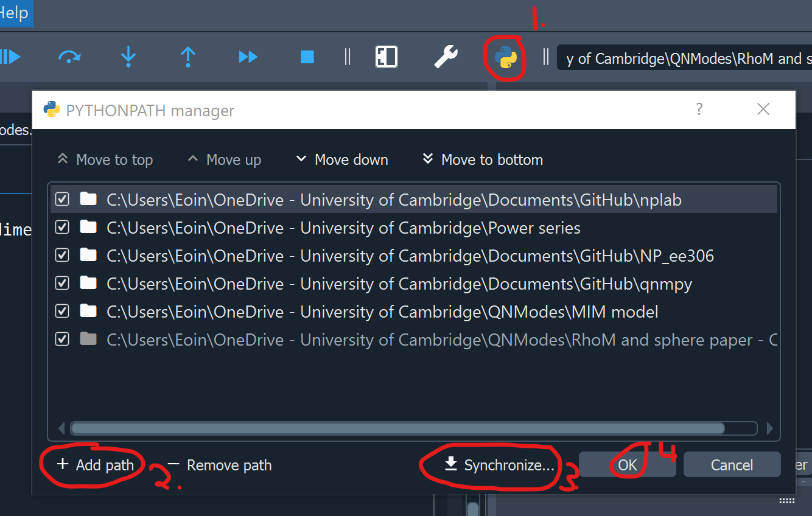This screenshot has width=812, height=516.
Task: Close the PYTHONPATH manager dialog
Action: pos(763,110)
